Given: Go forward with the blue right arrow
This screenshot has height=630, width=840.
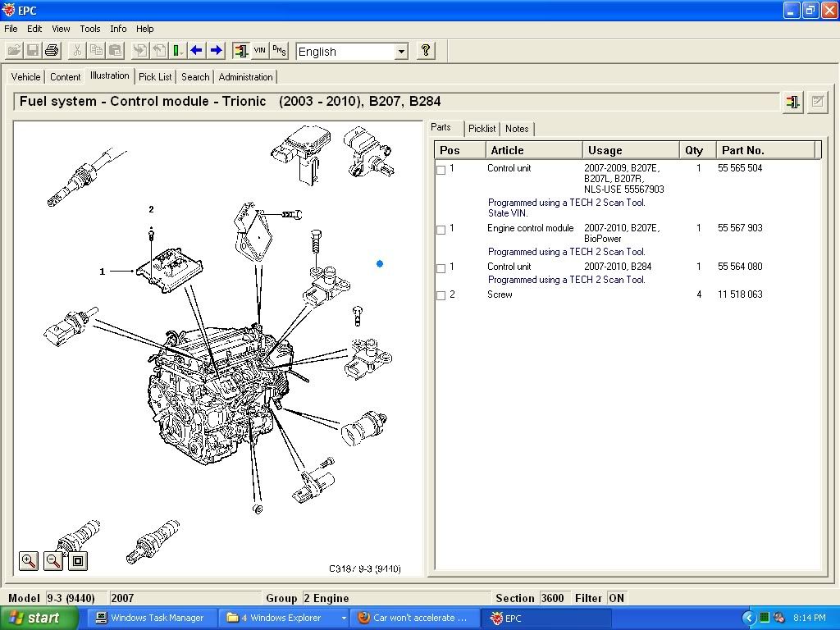Looking at the screenshot, I should click(216, 51).
